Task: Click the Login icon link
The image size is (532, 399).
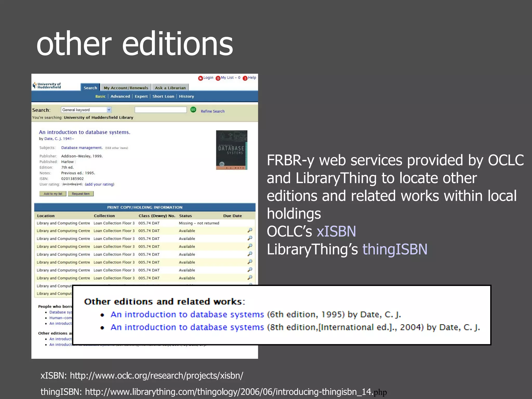Action: [x=205, y=78]
